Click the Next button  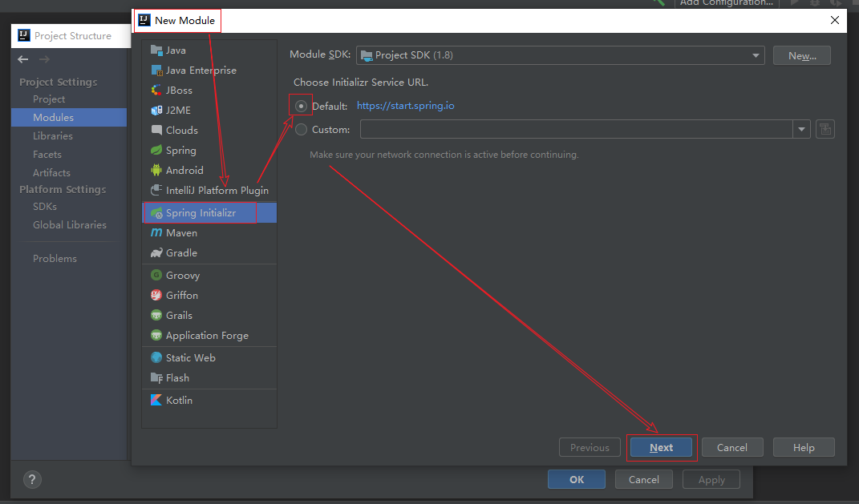point(661,448)
